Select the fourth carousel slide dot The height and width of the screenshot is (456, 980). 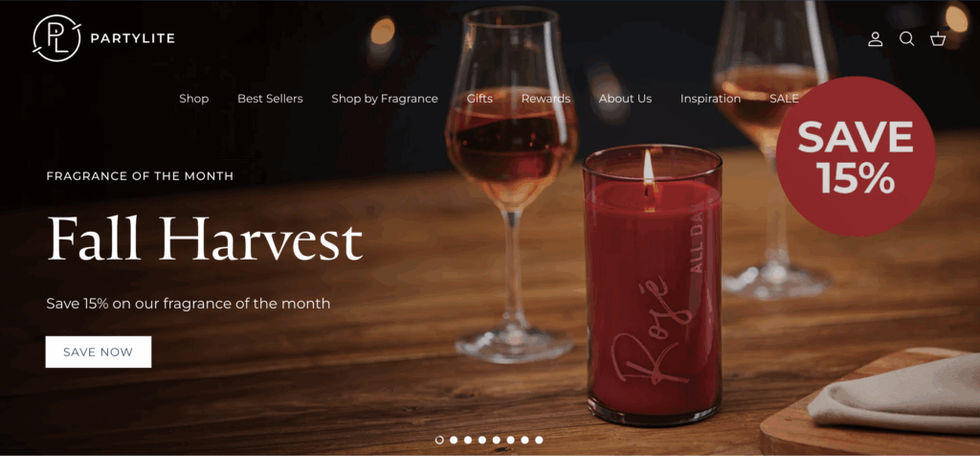482,440
